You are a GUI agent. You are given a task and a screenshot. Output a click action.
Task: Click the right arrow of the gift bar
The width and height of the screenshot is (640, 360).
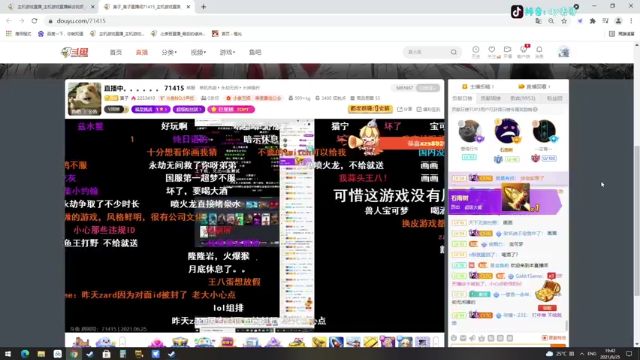pyautogui.click(x=436, y=341)
